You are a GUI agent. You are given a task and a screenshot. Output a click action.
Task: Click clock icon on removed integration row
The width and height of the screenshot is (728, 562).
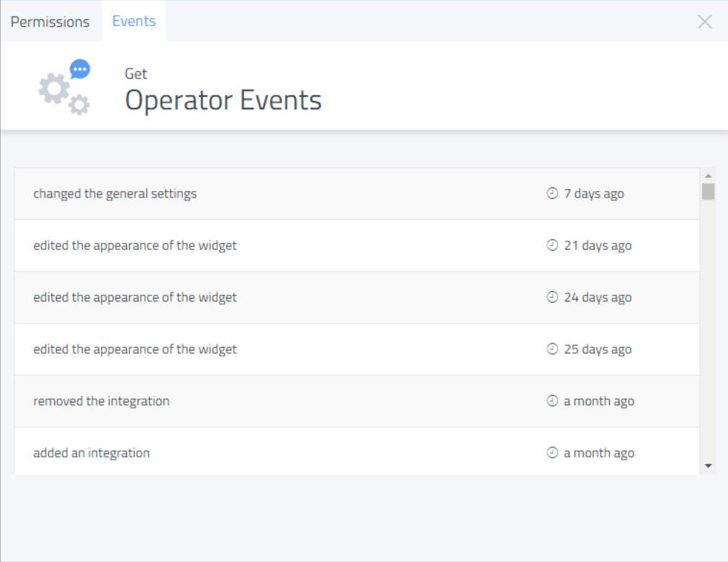(552, 401)
